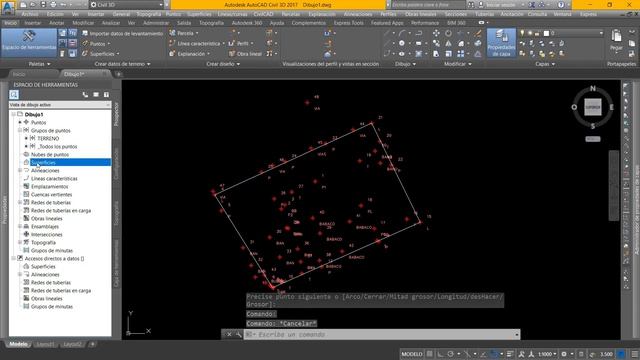Click Iniciar sesión sign-in button
This screenshot has height=360, width=640.
point(501,4)
